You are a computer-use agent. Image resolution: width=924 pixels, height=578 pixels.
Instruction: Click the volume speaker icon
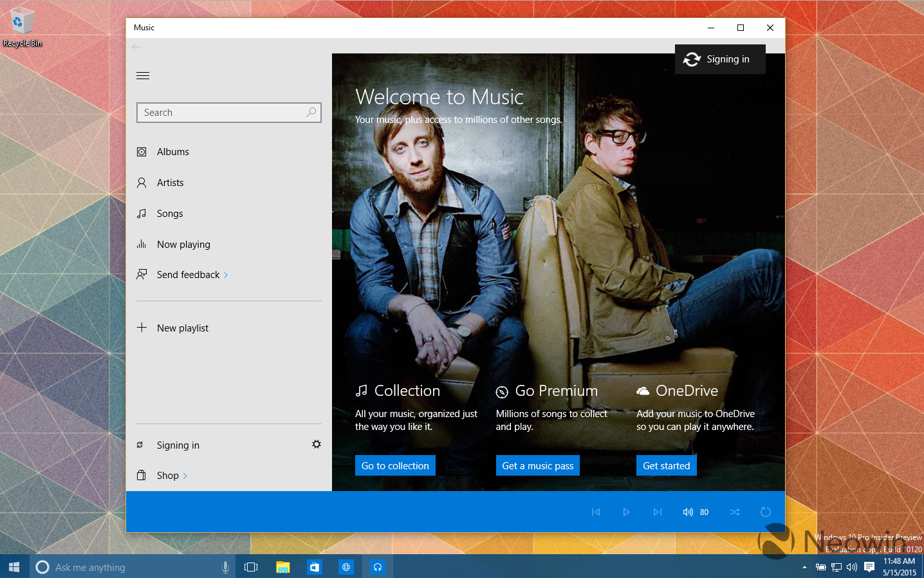pyautogui.click(x=688, y=512)
